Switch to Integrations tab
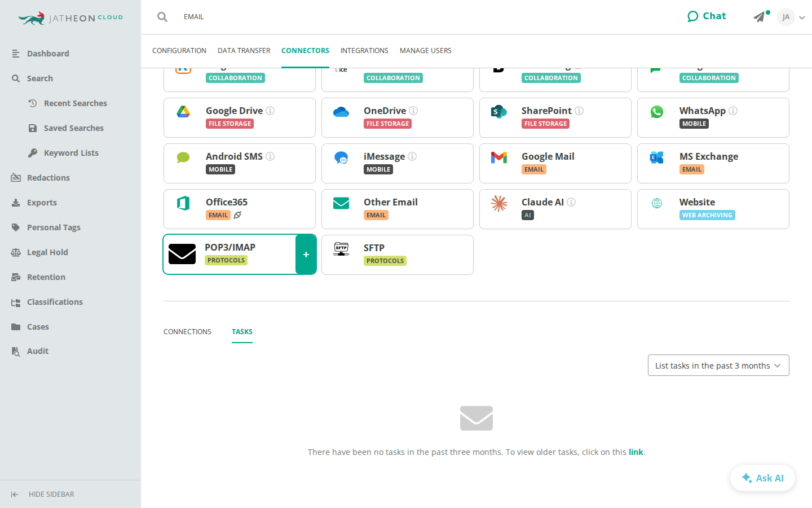The width and height of the screenshot is (812, 508). coord(364,51)
